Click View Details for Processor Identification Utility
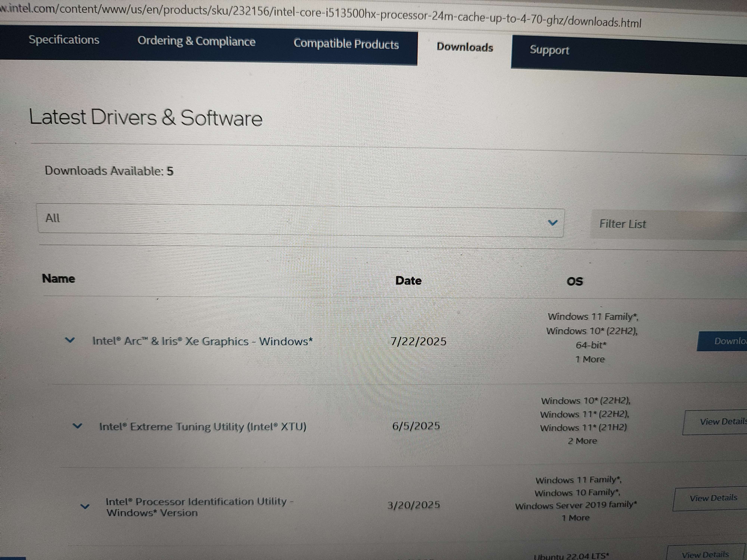 tap(710, 499)
